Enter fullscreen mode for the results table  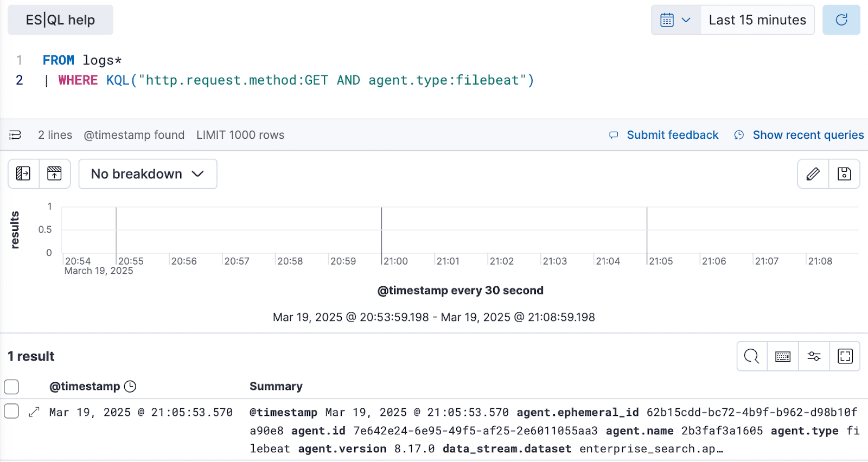coord(846,356)
